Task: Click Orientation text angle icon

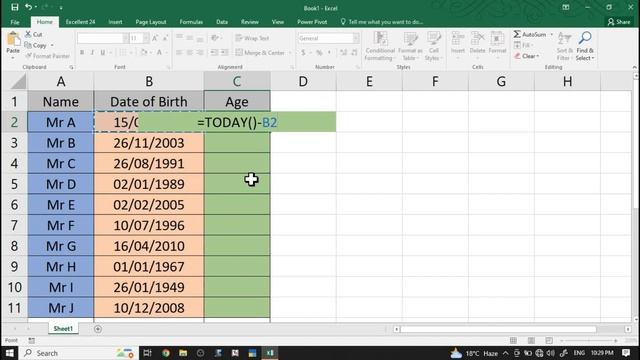Action: point(215,38)
